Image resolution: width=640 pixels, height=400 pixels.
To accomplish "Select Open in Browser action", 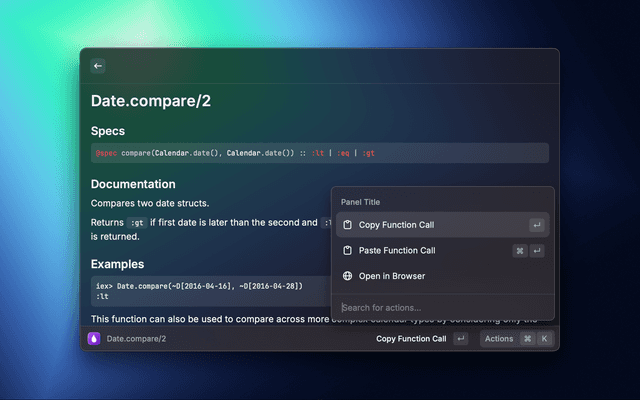I will click(x=392, y=276).
